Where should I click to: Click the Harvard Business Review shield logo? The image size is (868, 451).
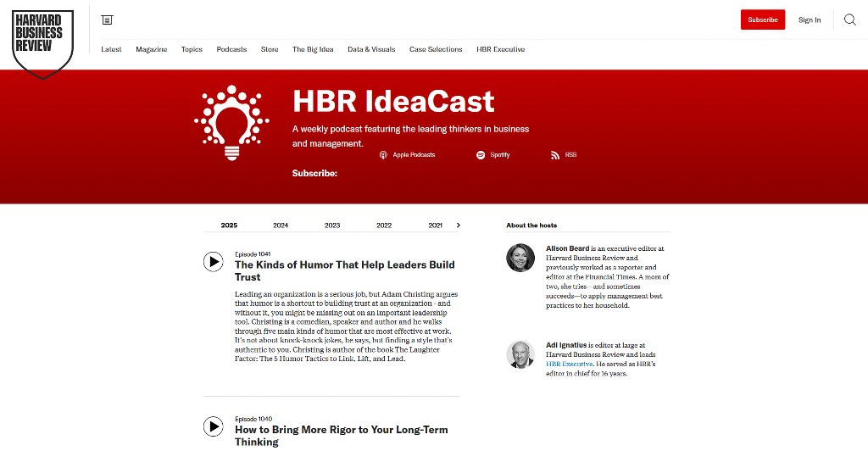coord(42,44)
